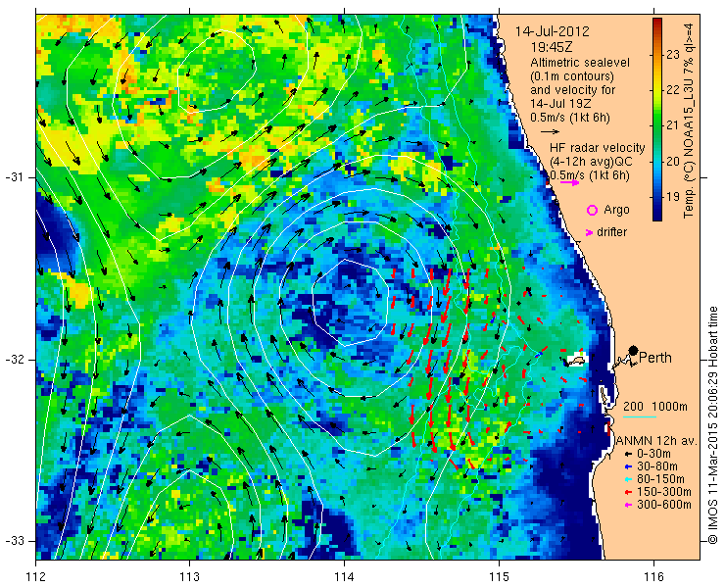
Task: Click the magenta 300-600m legend arrow
Action: tap(628, 505)
